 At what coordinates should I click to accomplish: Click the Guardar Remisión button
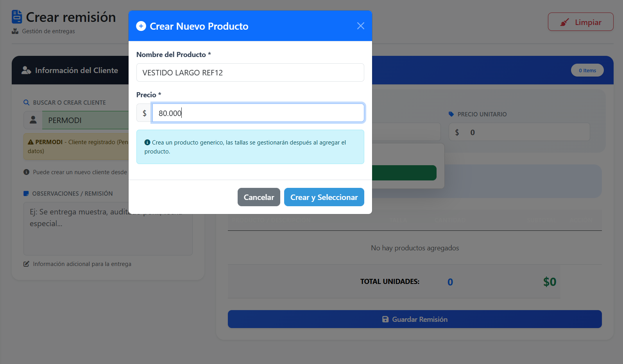coord(415,319)
